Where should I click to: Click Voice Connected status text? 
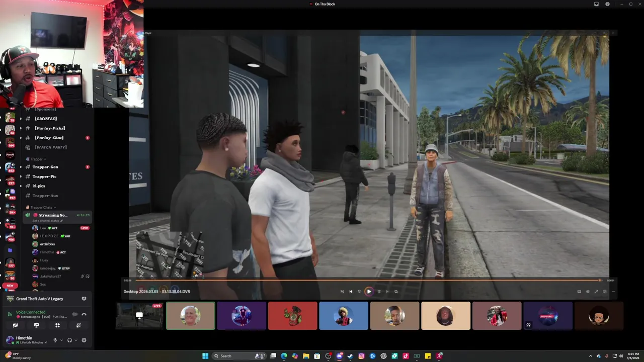[x=31, y=312]
